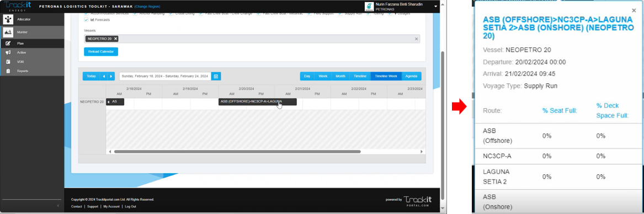644x214 pixels.
Task: Click the Plan pencil icon in sidebar
Action: (x=8, y=43)
